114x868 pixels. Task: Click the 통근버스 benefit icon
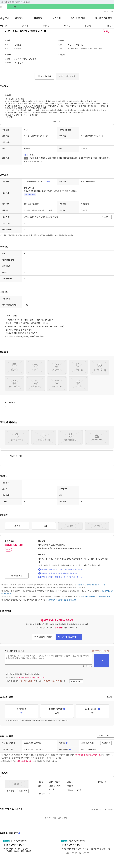point(14,367)
